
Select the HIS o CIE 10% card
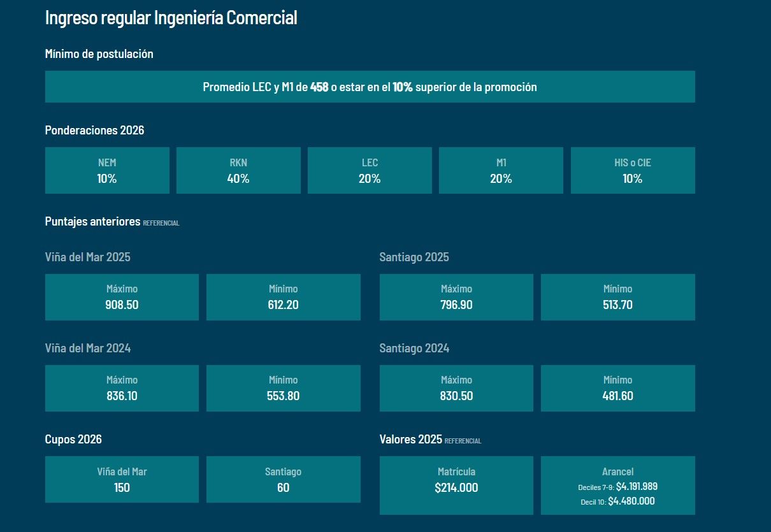point(632,171)
